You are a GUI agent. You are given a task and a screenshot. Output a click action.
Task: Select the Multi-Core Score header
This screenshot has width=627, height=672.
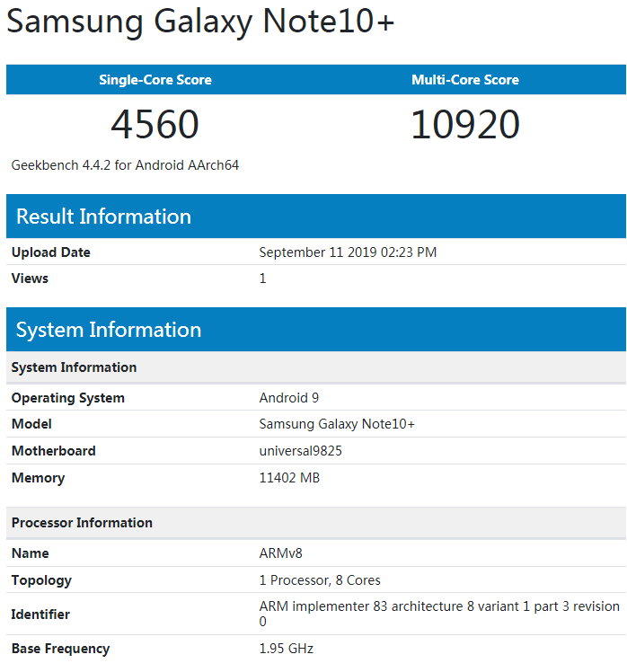(465, 80)
